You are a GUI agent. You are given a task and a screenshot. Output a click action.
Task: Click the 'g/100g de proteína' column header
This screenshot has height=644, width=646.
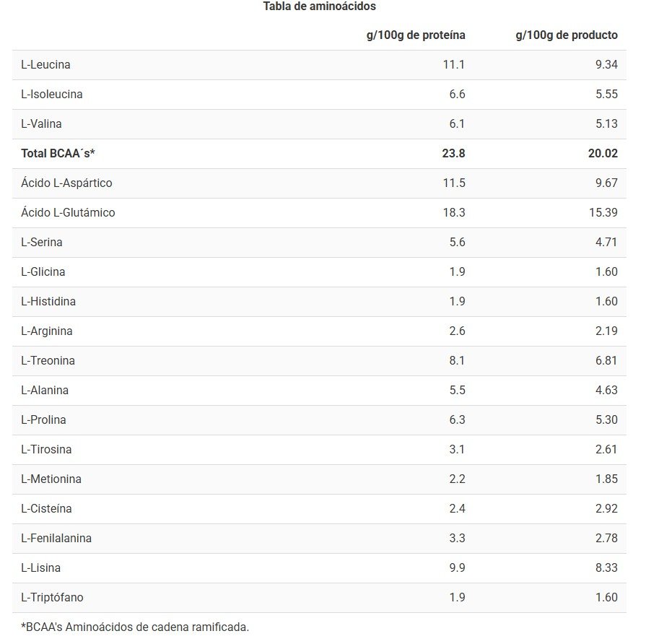(416, 35)
